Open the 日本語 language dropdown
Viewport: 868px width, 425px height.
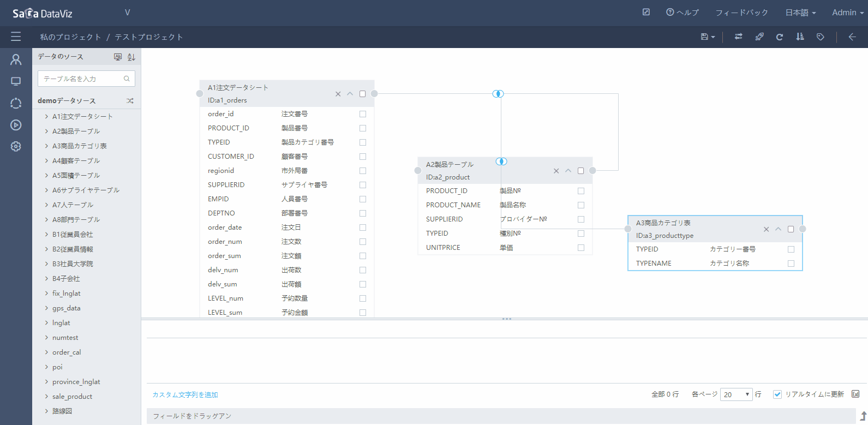800,13
